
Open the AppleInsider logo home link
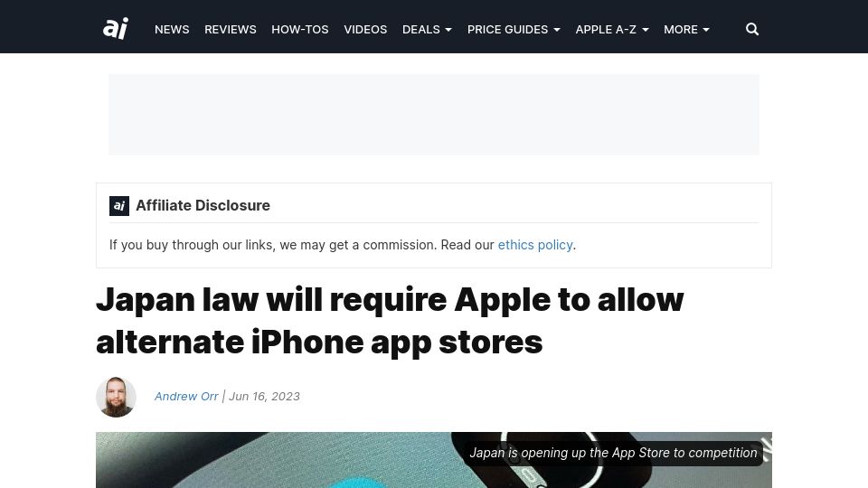116,29
